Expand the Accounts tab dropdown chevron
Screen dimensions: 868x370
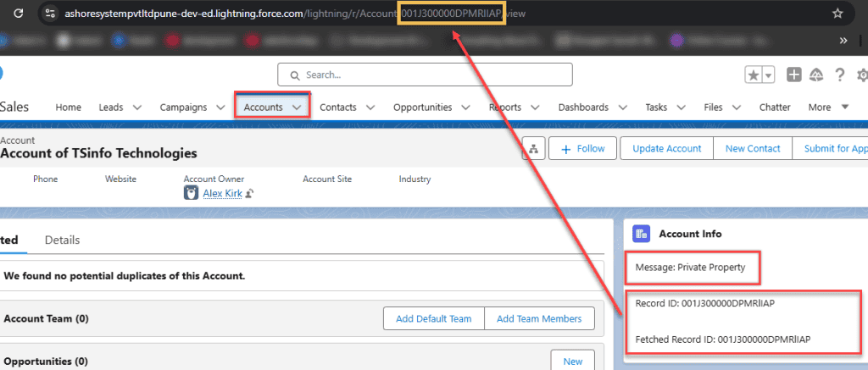pyautogui.click(x=298, y=108)
